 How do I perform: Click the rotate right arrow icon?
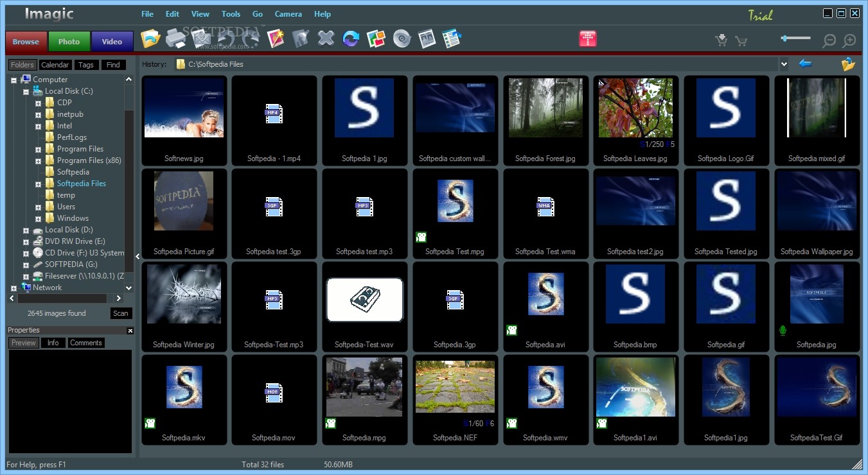[x=251, y=39]
